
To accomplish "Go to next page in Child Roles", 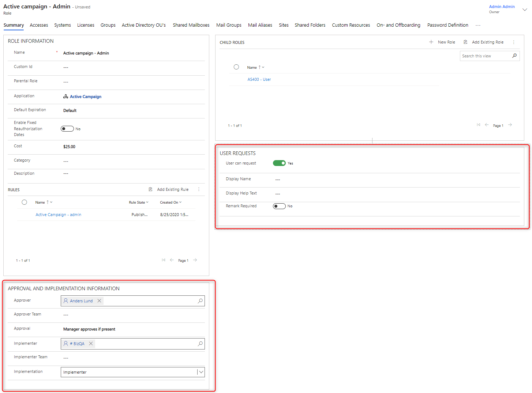I will click(510, 125).
